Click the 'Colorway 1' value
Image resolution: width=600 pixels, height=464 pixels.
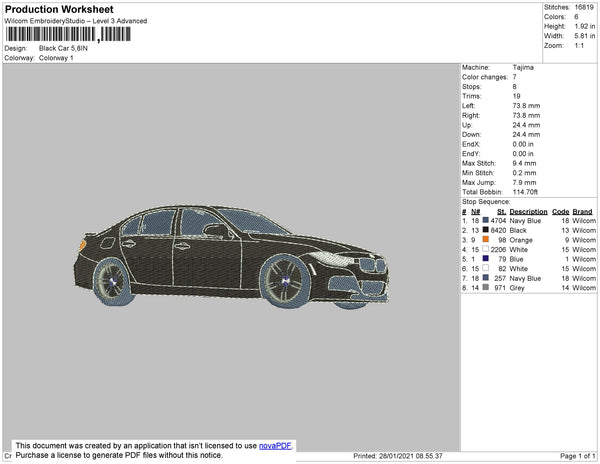(x=56, y=58)
